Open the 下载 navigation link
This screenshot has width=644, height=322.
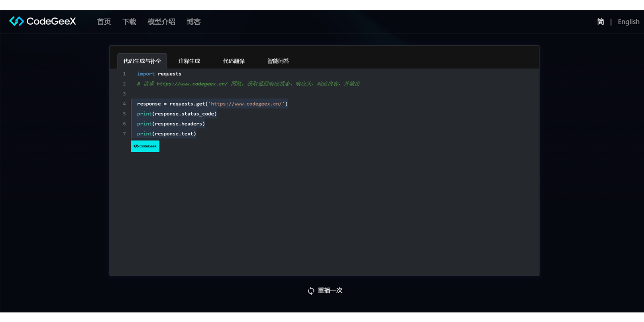129,22
